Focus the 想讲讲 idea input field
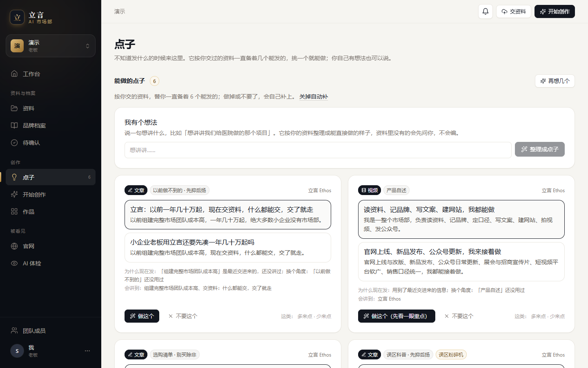The width and height of the screenshot is (588, 368). 318,150
